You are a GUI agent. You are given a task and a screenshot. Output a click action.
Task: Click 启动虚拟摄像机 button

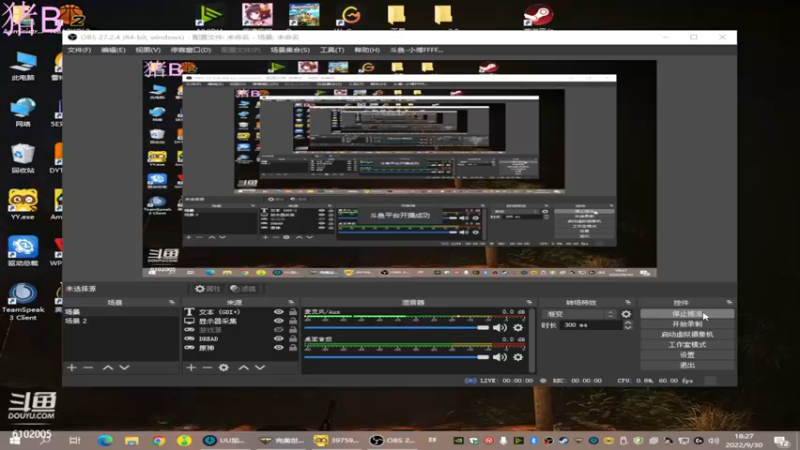point(687,334)
